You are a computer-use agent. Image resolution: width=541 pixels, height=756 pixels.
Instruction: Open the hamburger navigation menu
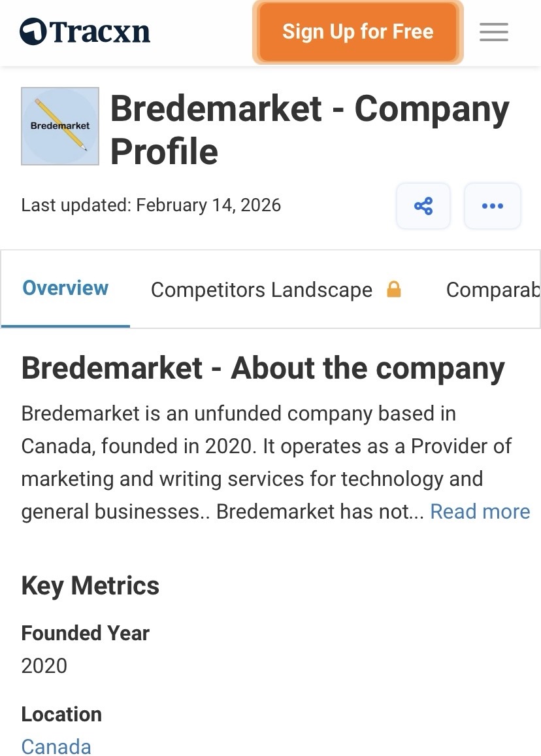pyautogui.click(x=493, y=32)
